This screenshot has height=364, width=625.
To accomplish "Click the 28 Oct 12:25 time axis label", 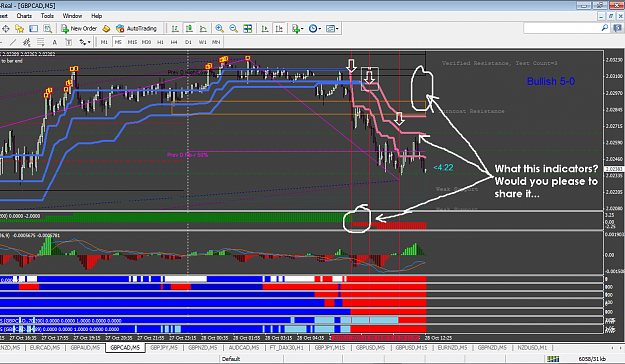I will [438, 338].
